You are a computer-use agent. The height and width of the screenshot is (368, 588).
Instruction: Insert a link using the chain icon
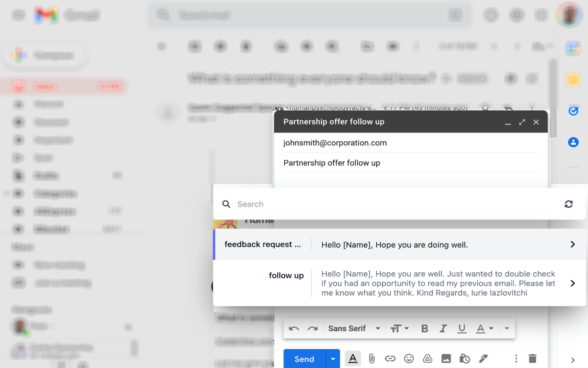pyautogui.click(x=390, y=359)
